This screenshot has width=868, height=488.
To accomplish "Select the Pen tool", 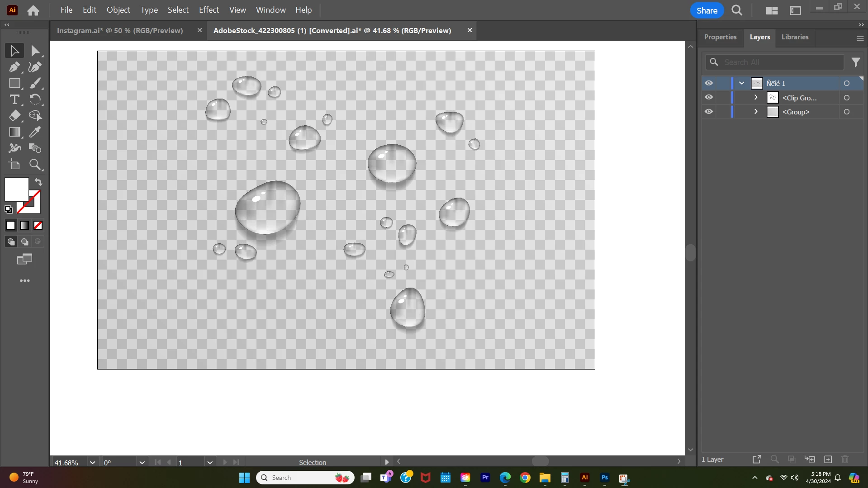I will (14, 67).
